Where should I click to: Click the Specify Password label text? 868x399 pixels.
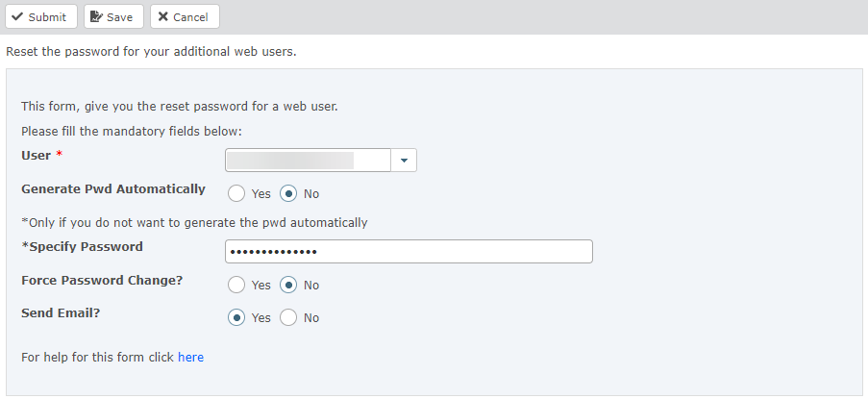(x=82, y=247)
